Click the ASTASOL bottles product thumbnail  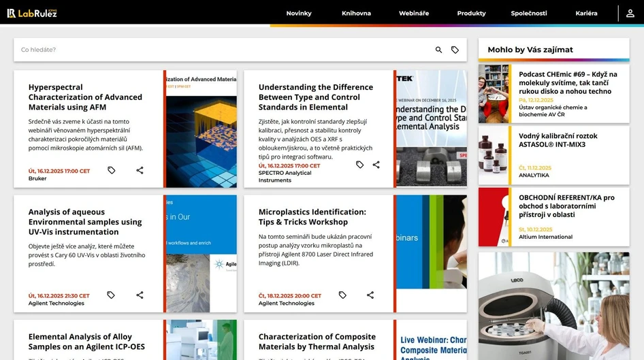pos(494,155)
